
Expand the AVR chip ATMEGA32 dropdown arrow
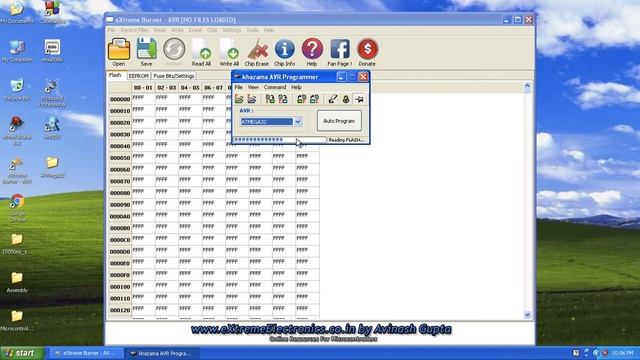coord(298,122)
